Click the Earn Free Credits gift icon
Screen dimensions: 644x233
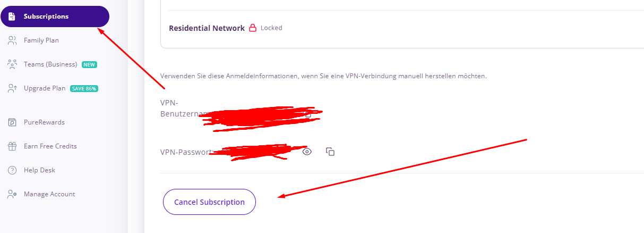pos(12,146)
